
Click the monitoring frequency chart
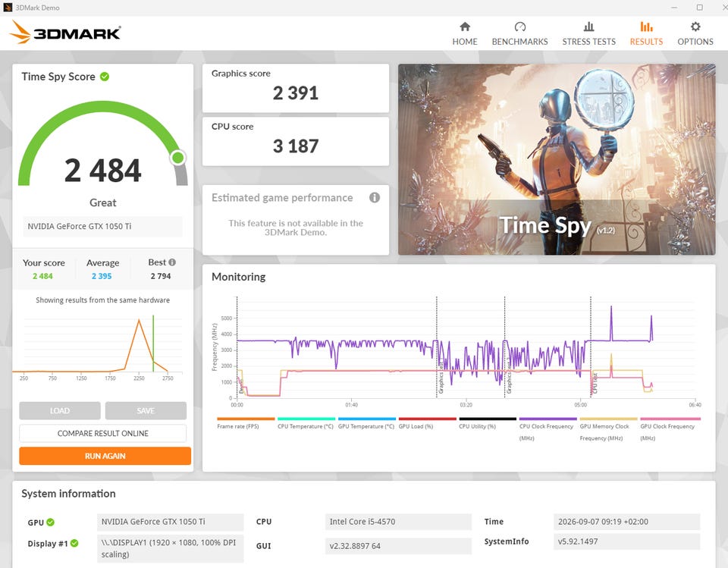point(466,348)
